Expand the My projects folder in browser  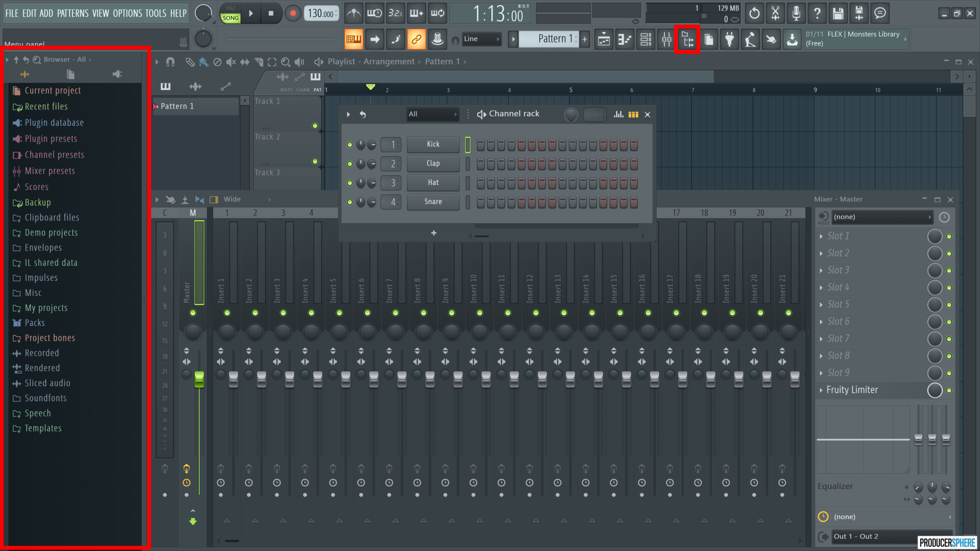(46, 308)
